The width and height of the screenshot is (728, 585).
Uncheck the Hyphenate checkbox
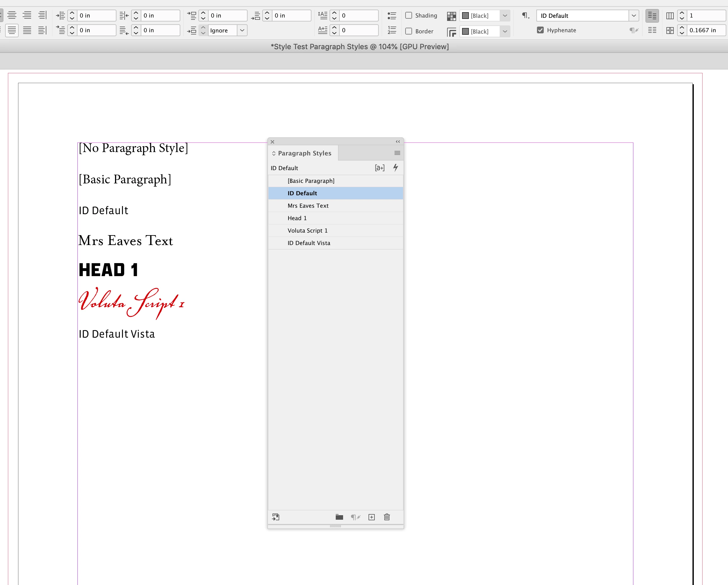coord(540,30)
